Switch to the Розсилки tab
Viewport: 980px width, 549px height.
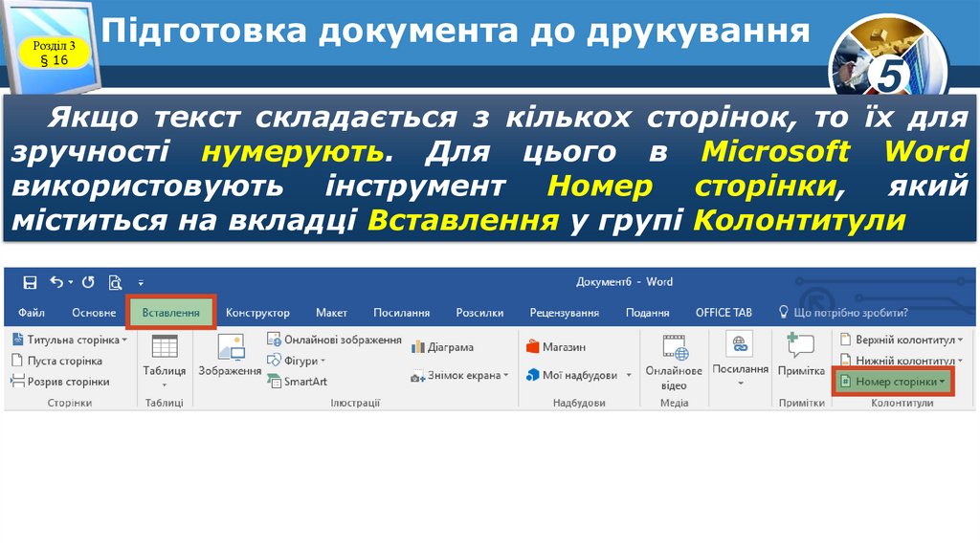point(479,313)
